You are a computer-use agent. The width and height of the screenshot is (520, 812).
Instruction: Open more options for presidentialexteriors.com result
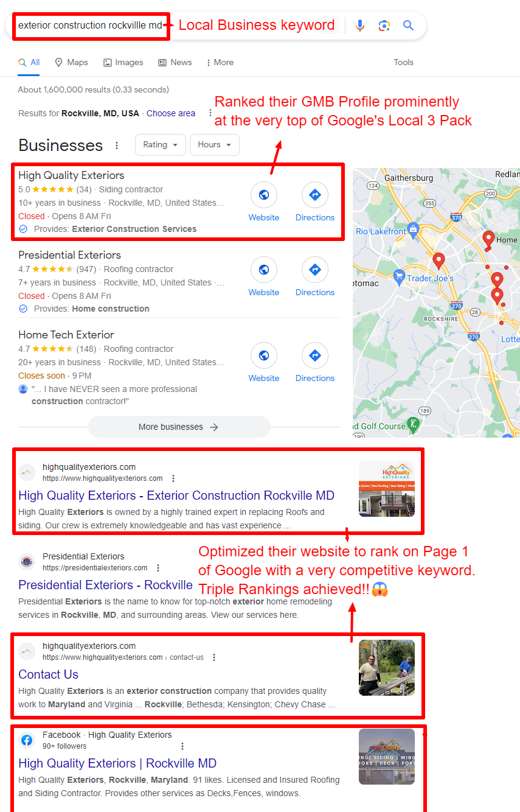[158, 568]
